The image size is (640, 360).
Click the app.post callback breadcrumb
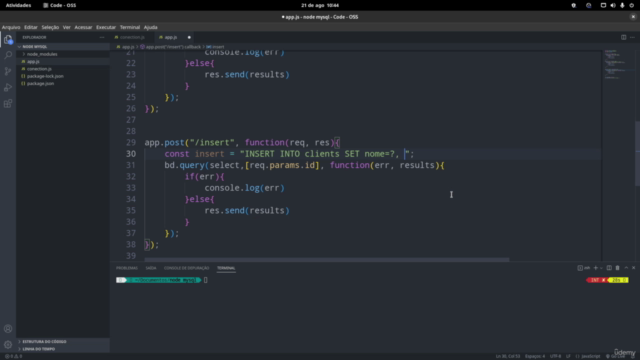coord(171,47)
